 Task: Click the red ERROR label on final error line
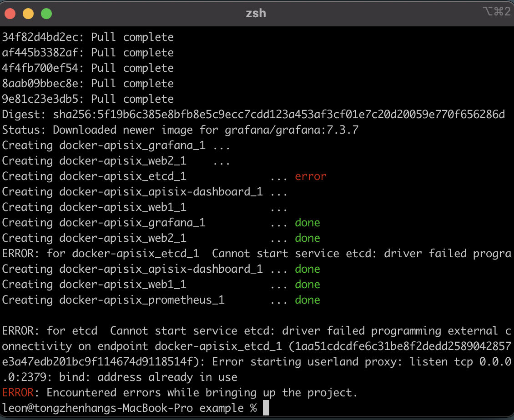coord(17,393)
